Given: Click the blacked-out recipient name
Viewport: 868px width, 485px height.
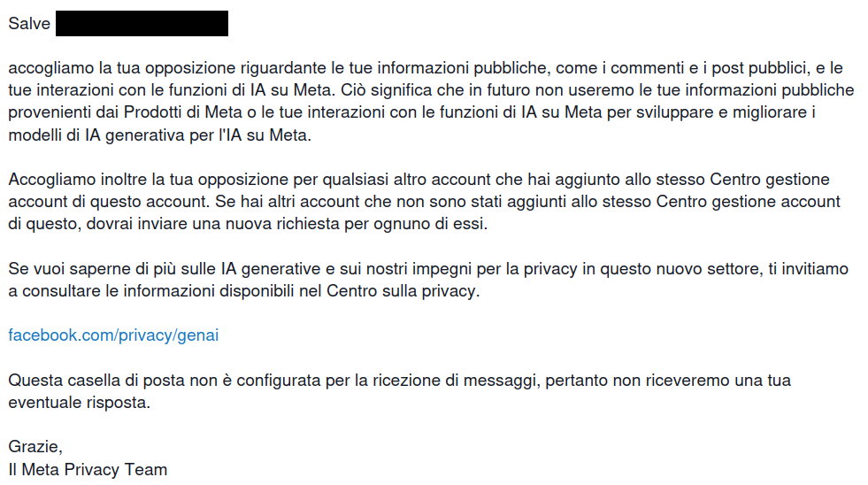Looking at the screenshot, I should point(142,23).
